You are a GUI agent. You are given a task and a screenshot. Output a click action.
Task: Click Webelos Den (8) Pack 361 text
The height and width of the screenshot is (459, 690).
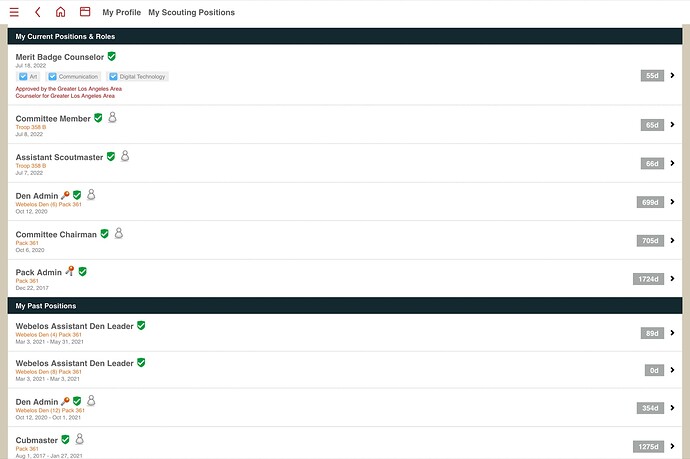coord(48,372)
